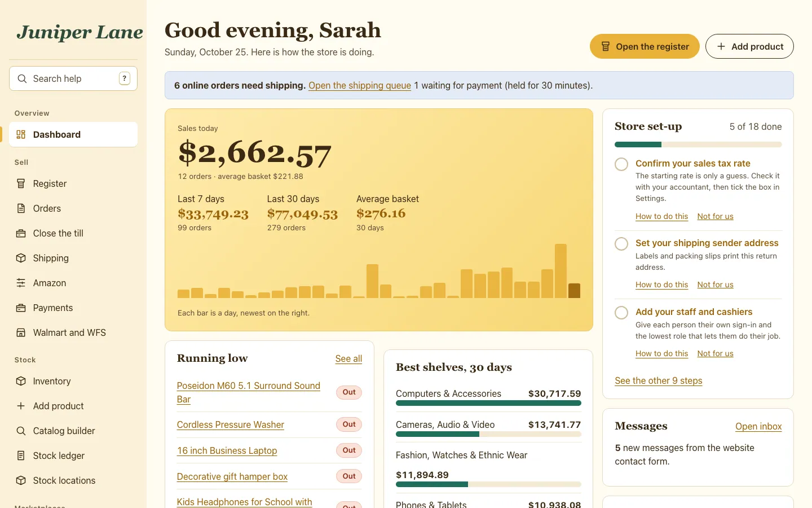This screenshot has width=812, height=508.
Task: Click the plus icon beside Add product in the sidebar
Action: (21, 406)
